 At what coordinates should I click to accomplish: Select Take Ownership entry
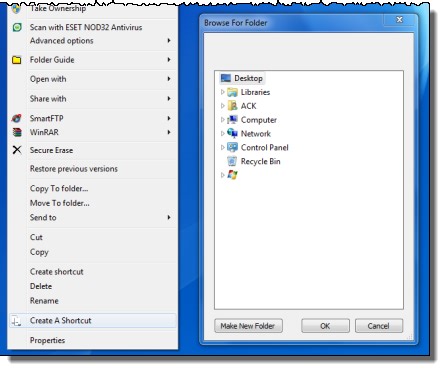click(58, 9)
